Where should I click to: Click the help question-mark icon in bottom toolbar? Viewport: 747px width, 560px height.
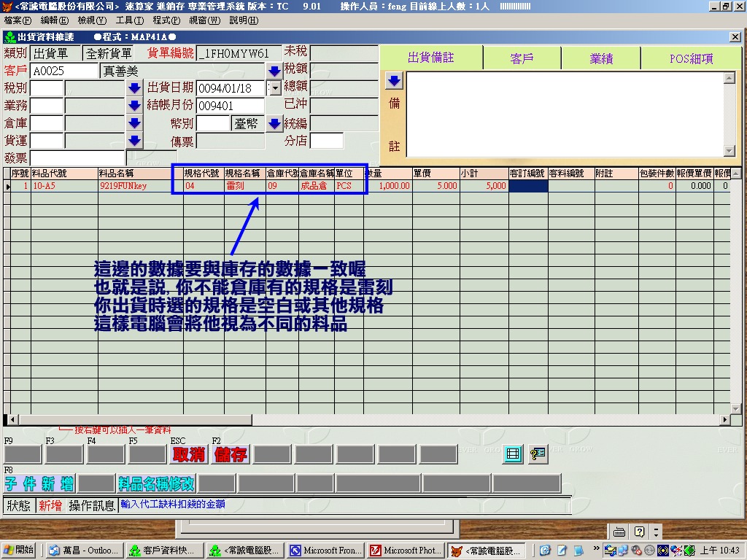click(x=538, y=454)
